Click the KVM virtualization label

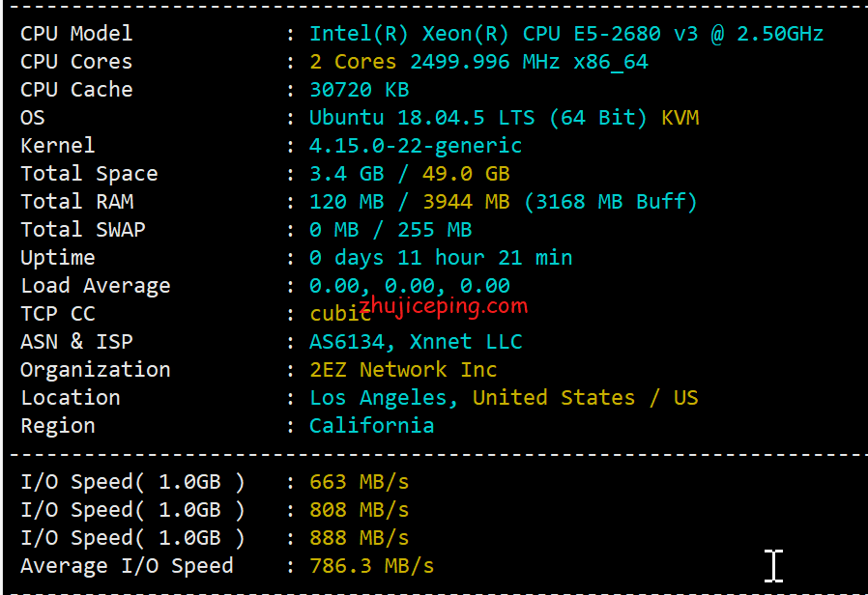[x=680, y=118]
